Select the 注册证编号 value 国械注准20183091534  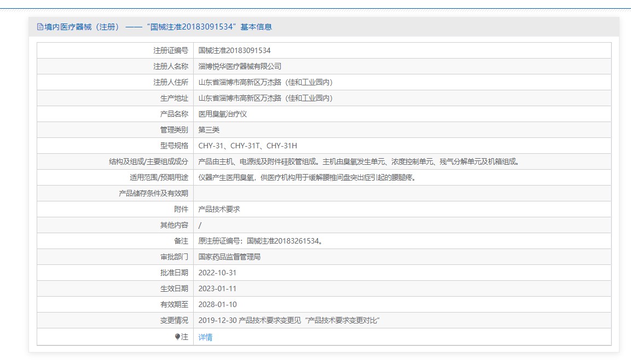[234, 50]
